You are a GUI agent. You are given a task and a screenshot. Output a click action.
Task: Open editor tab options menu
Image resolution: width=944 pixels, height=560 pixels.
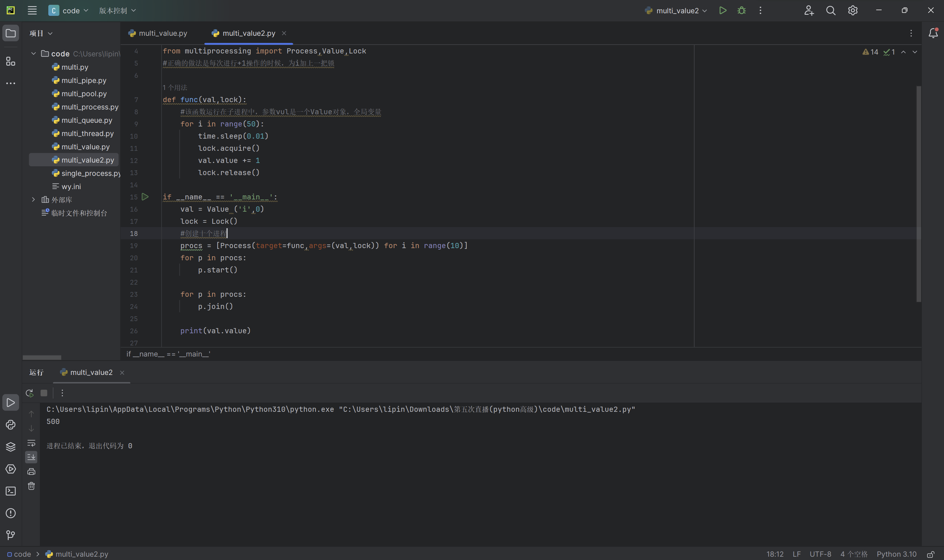[911, 33]
